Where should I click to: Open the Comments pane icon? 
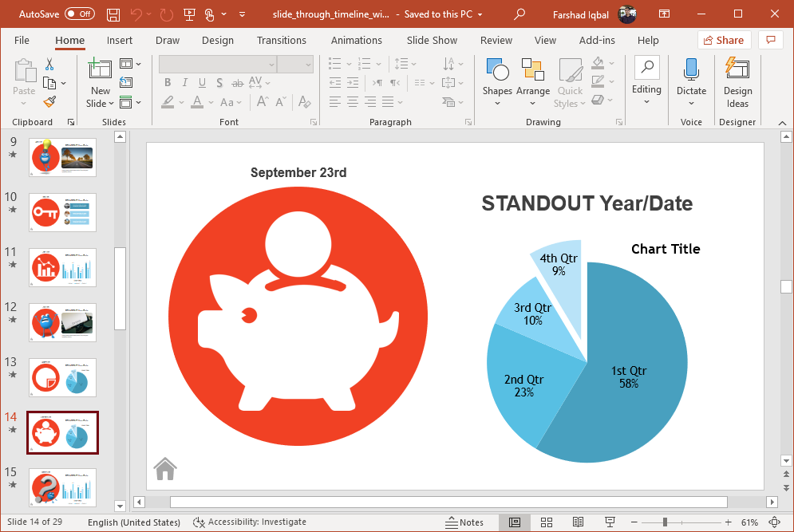pos(770,40)
